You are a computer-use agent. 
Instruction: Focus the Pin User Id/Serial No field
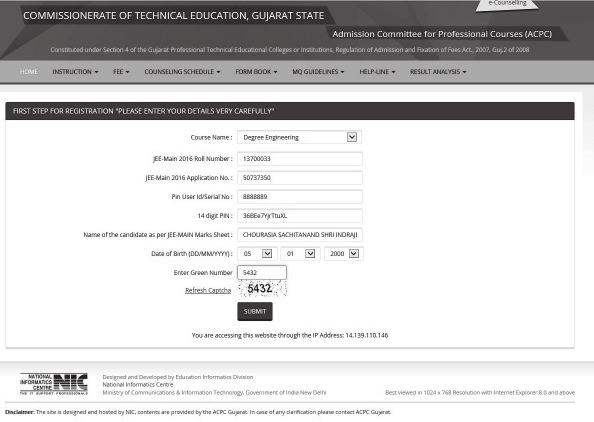click(300, 197)
